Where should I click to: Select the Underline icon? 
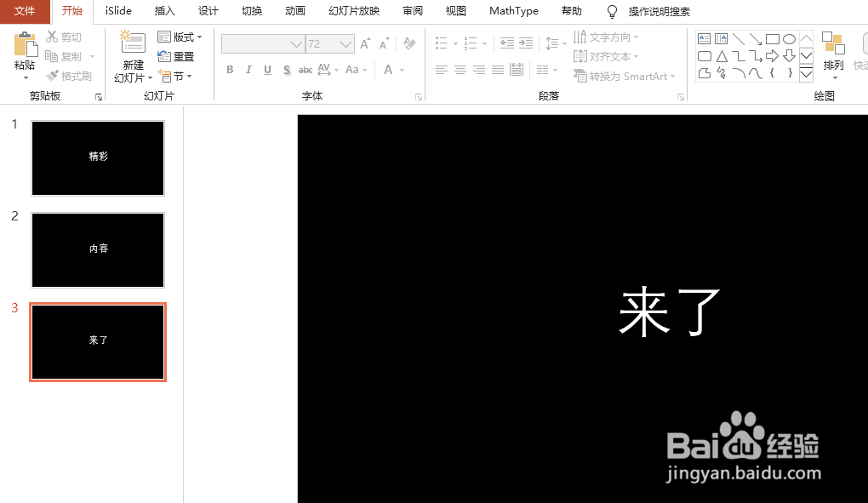266,70
